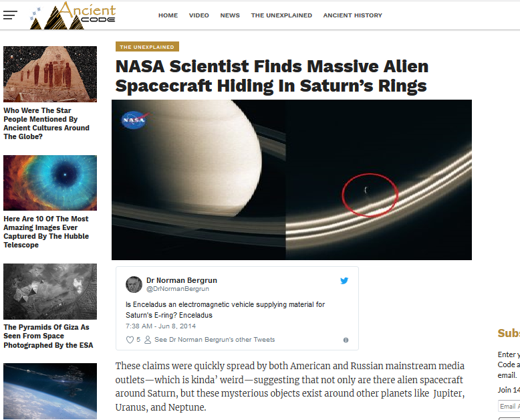Click Dr Norman Bergrun's avatar
520x420 pixels.
[x=134, y=284]
